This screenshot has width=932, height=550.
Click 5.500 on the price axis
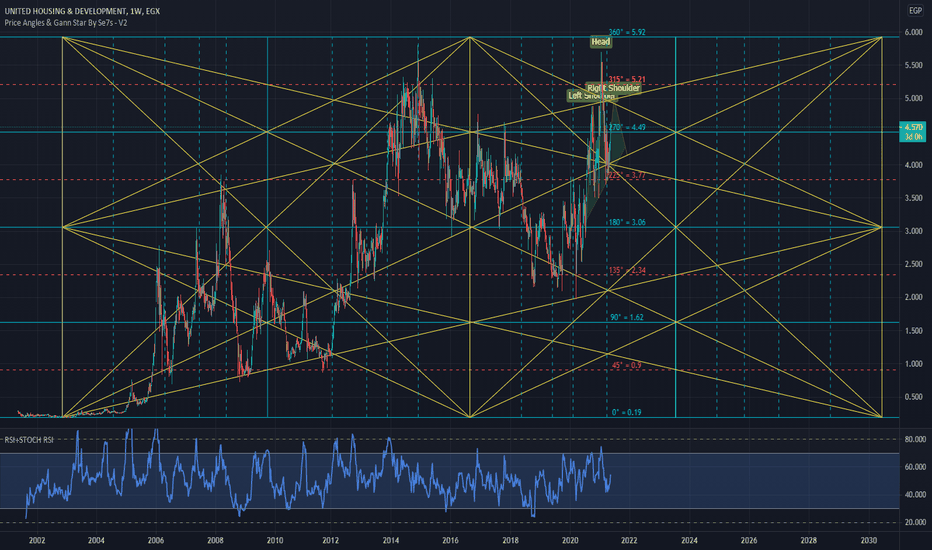point(914,65)
